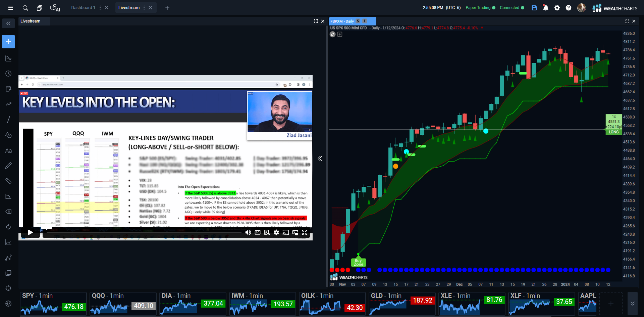Screen dimensions: 644x317
Task: Collapse the left tool sidebar
Action: point(8,23)
